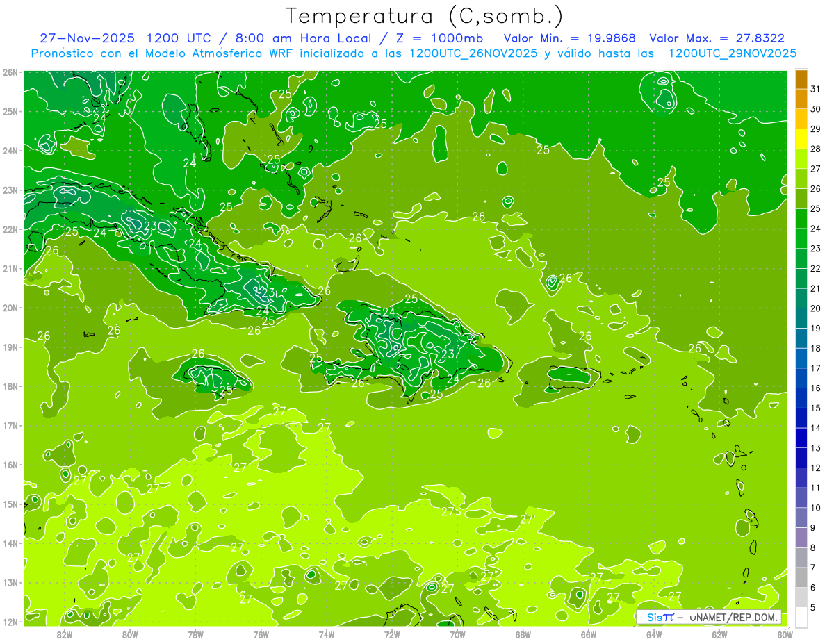This screenshot has width=834, height=644.
Task: Click the 80W longitude axis label
Action: pyautogui.click(x=130, y=634)
